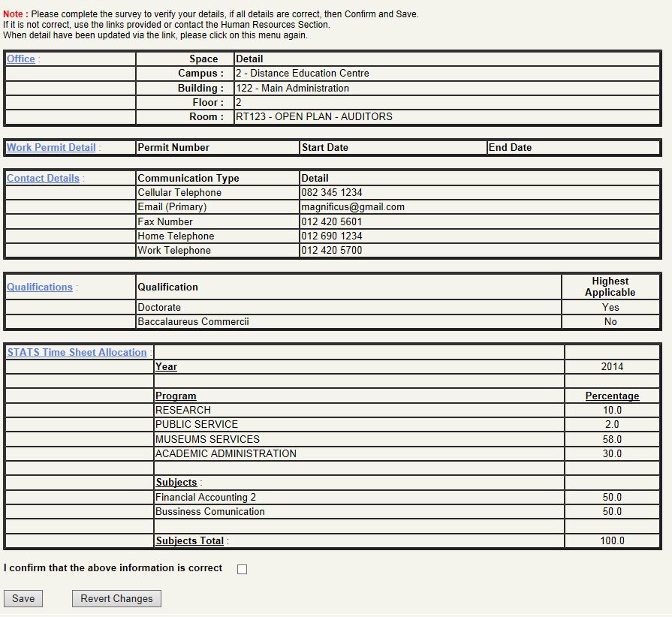This screenshot has width=672, height=617.
Task: Click the underlined Year link
Action: pyautogui.click(x=166, y=366)
